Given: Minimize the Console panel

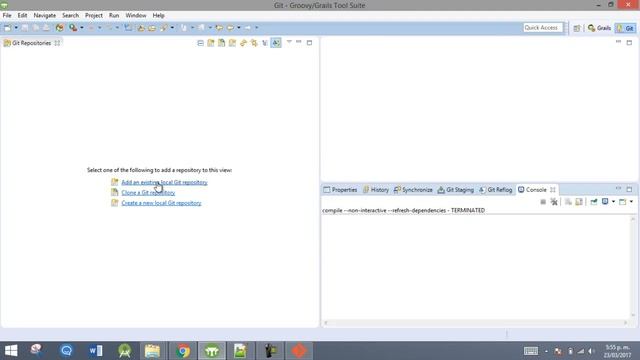Looking at the screenshot, I should click(x=618, y=189).
